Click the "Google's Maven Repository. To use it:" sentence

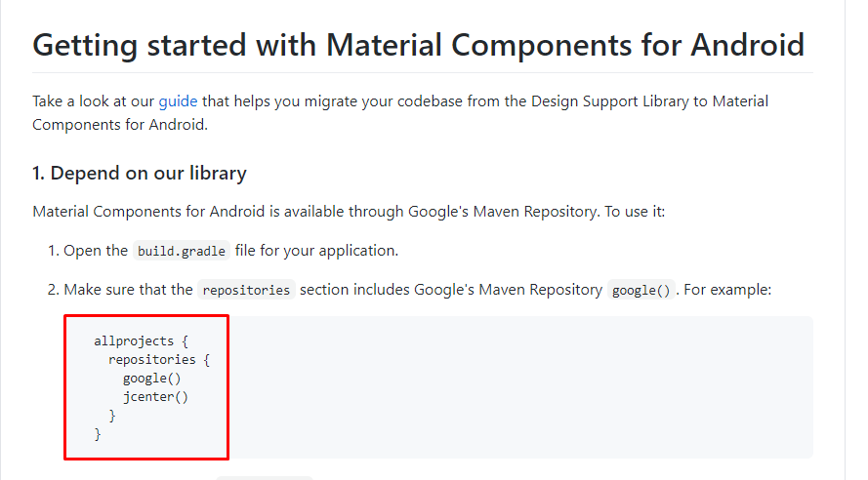(x=536, y=212)
